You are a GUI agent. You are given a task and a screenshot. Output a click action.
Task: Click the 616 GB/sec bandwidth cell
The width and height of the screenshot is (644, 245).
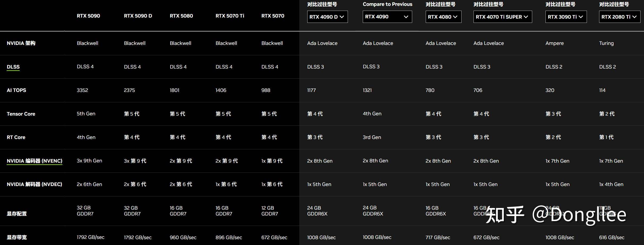[x=612, y=238]
